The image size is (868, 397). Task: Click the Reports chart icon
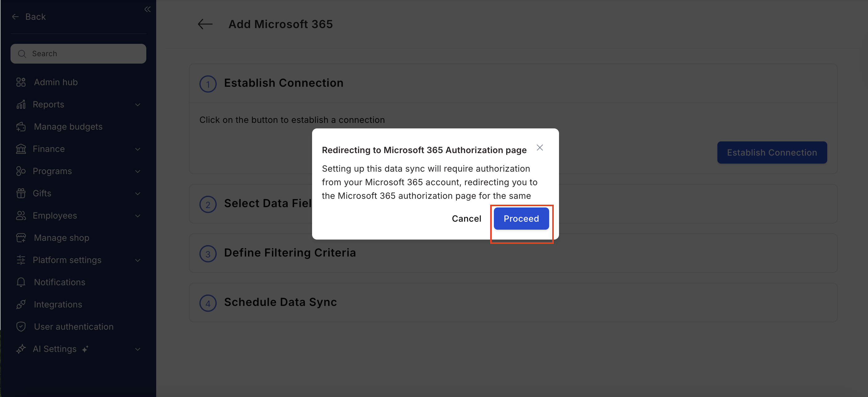point(21,104)
